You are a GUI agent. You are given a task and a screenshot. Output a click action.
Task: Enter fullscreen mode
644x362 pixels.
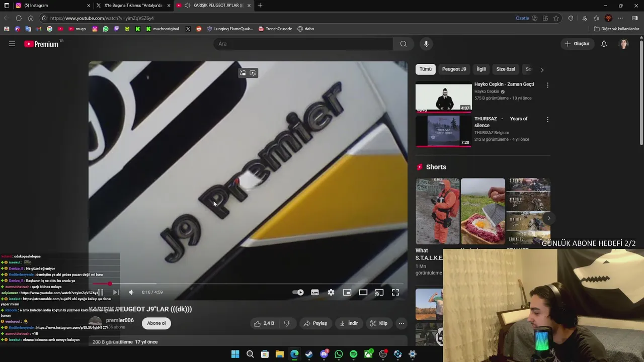coord(395,292)
